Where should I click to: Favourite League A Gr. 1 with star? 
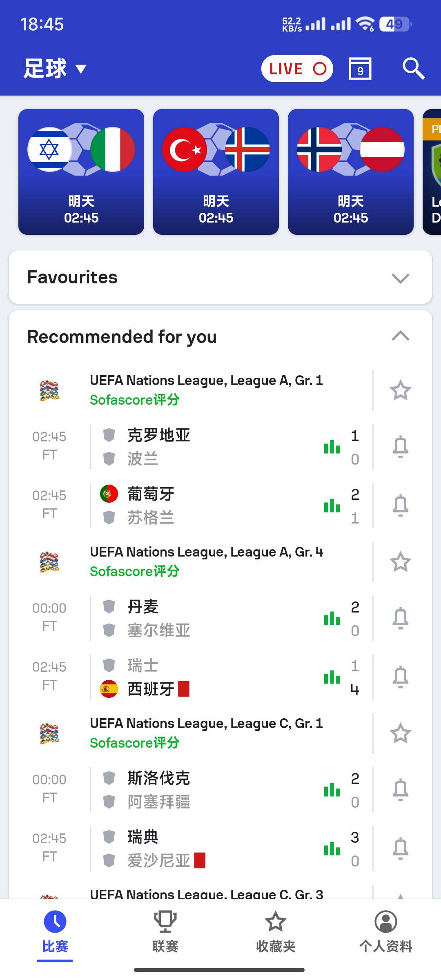400,390
